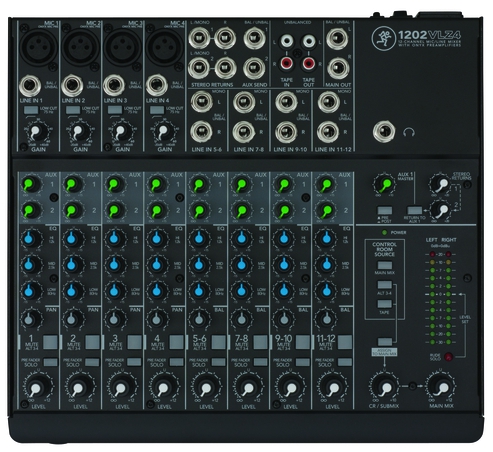Enable PRE FADER SOLO on channel 9-10
The height and width of the screenshot is (452, 493).
(302, 362)
